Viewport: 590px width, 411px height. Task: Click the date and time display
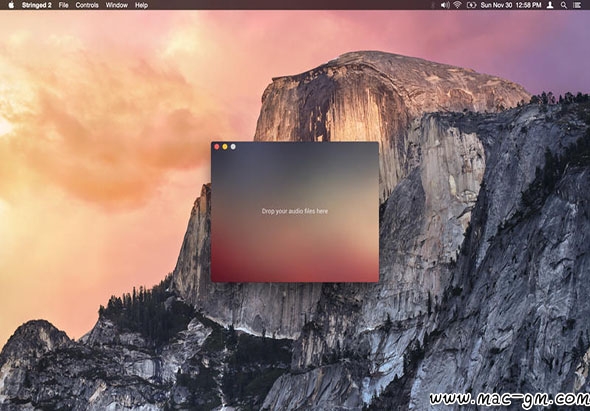[511, 5]
